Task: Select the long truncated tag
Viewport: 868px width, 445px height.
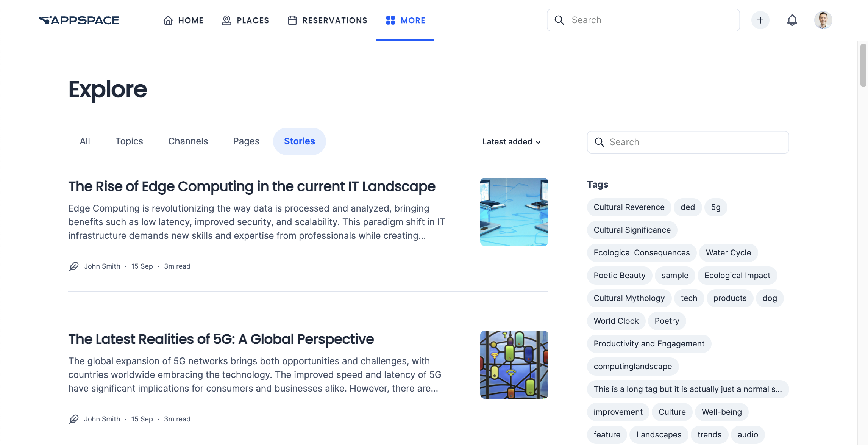Action: [x=688, y=389]
